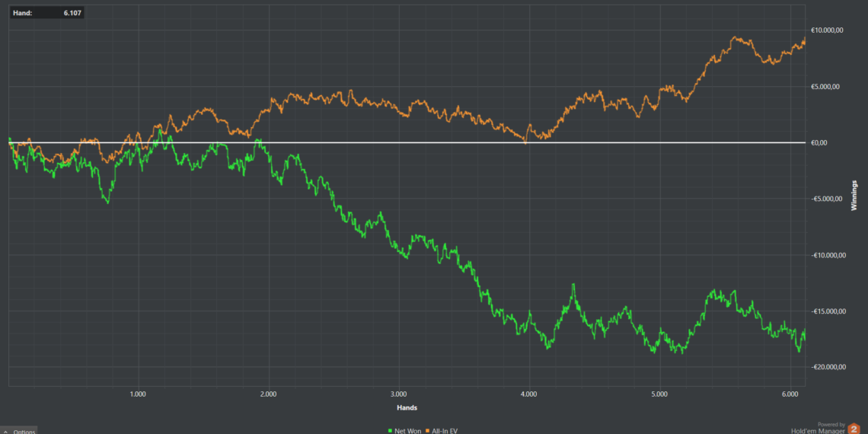Click the 4.000 hands axis label
Image resolution: width=868 pixels, height=434 pixels.
coord(528,394)
